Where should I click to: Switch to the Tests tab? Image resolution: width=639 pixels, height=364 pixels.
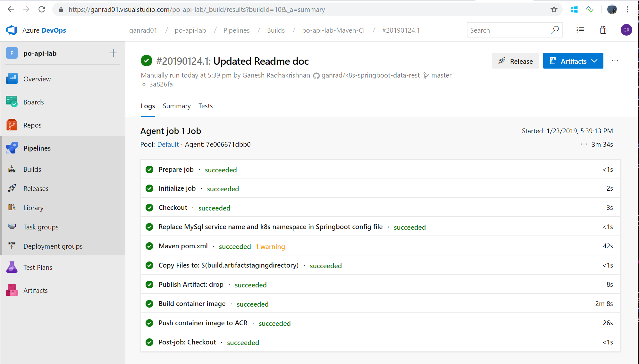point(205,106)
